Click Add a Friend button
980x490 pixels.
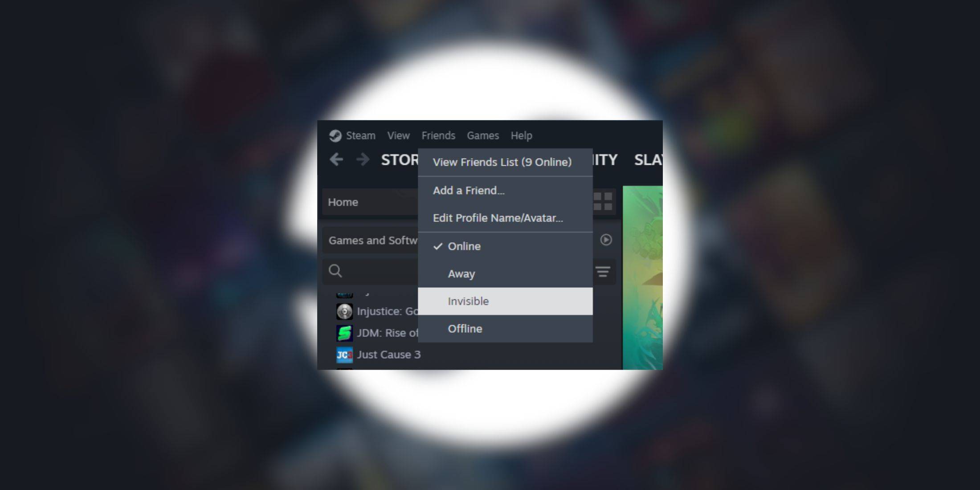click(469, 191)
